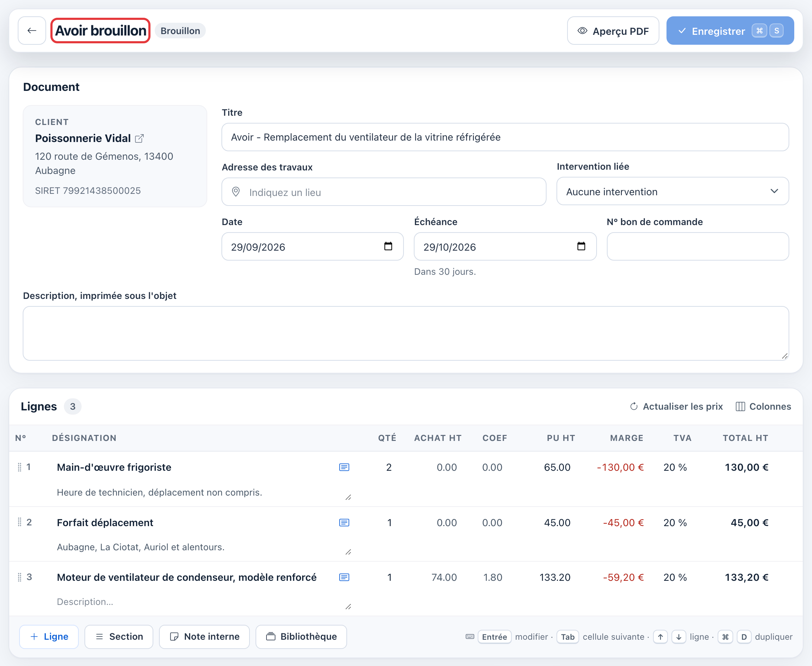Select quantity cell 2 of Main-d'œuvre frigoriste
Image resolution: width=812 pixels, height=666 pixels.
389,467
